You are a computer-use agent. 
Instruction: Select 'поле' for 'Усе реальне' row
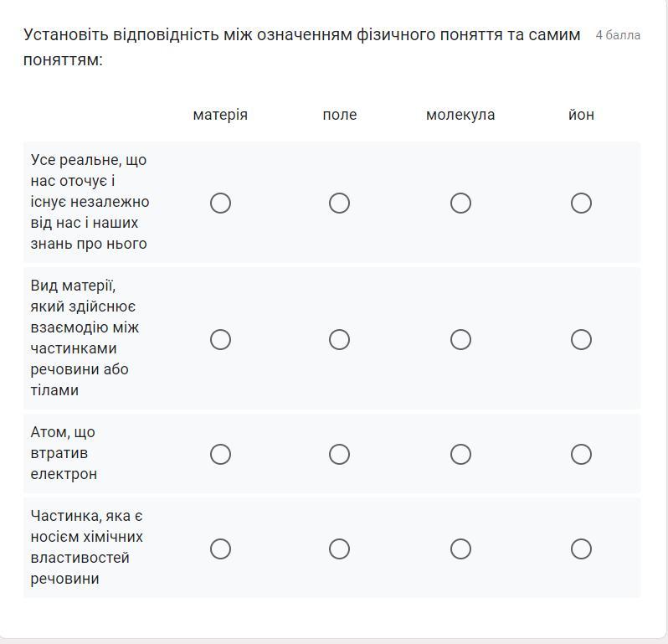click(x=339, y=203)
